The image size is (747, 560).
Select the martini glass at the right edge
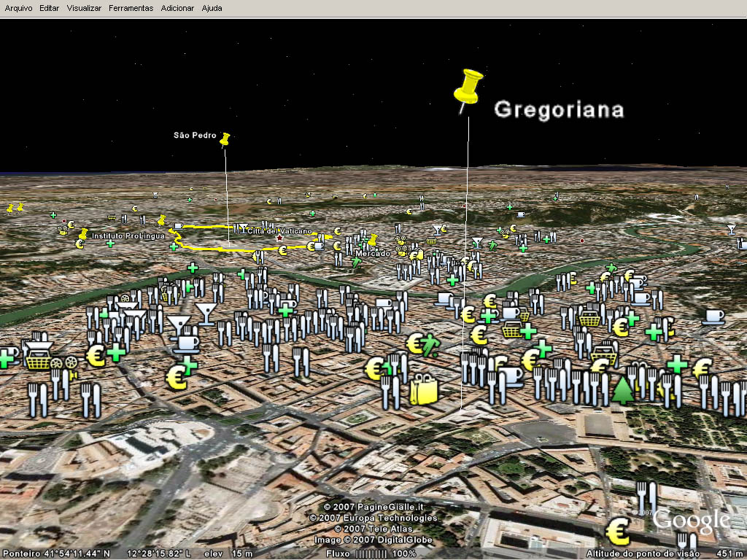pos(731,230)
